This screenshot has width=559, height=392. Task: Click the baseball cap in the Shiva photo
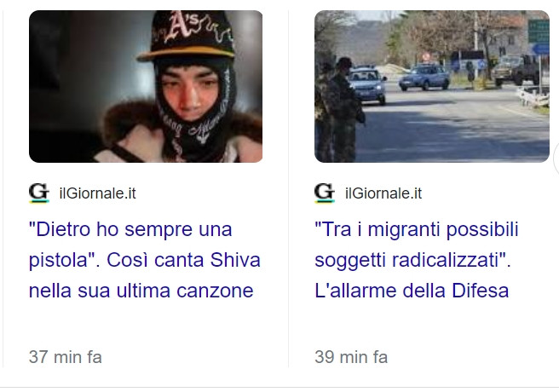(188, 36)
